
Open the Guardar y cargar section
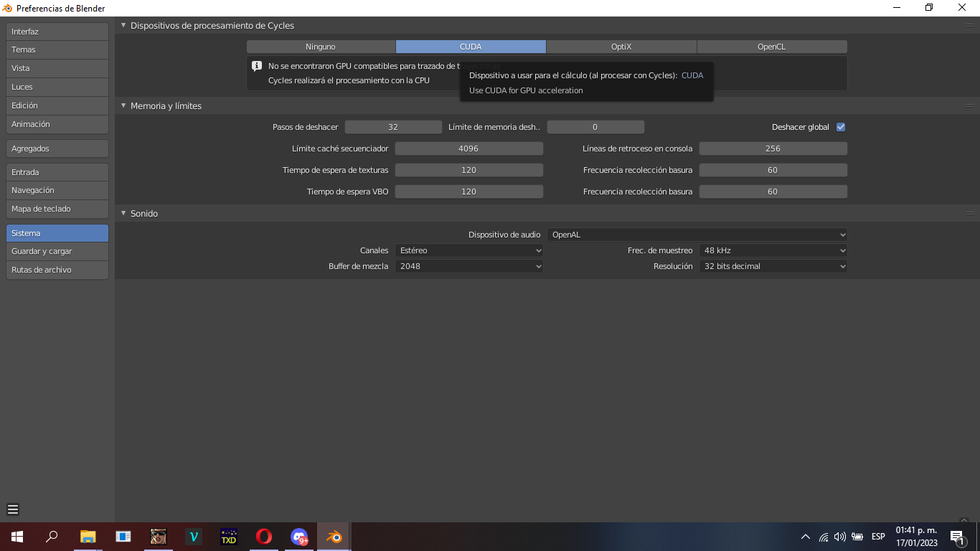tap(57, 251)
